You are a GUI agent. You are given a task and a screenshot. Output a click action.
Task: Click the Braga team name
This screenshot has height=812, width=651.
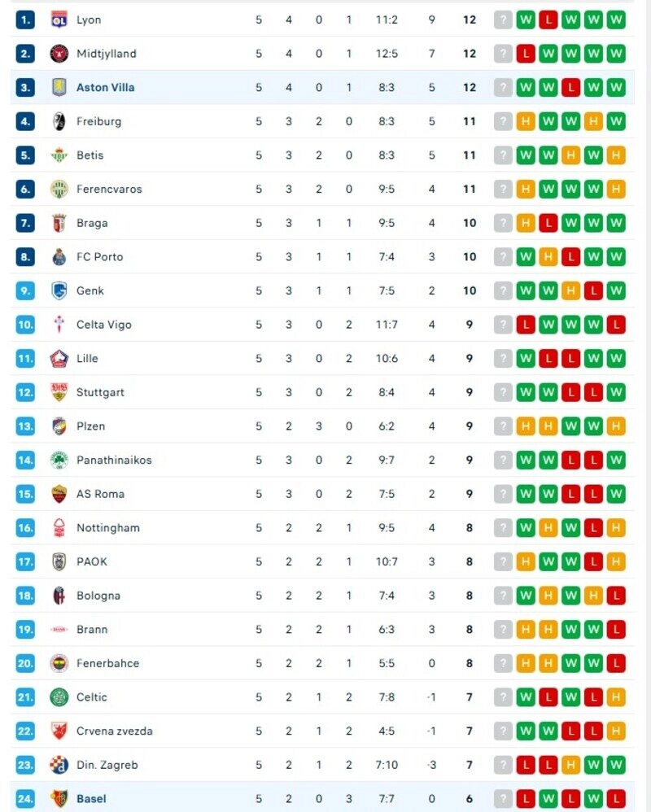tap(91, 223)
